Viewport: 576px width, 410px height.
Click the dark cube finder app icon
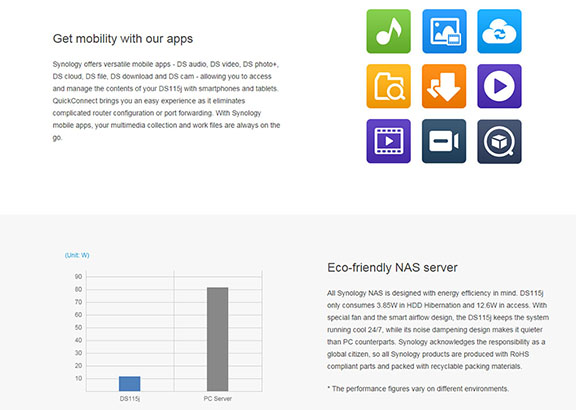[x=499, y=141]
